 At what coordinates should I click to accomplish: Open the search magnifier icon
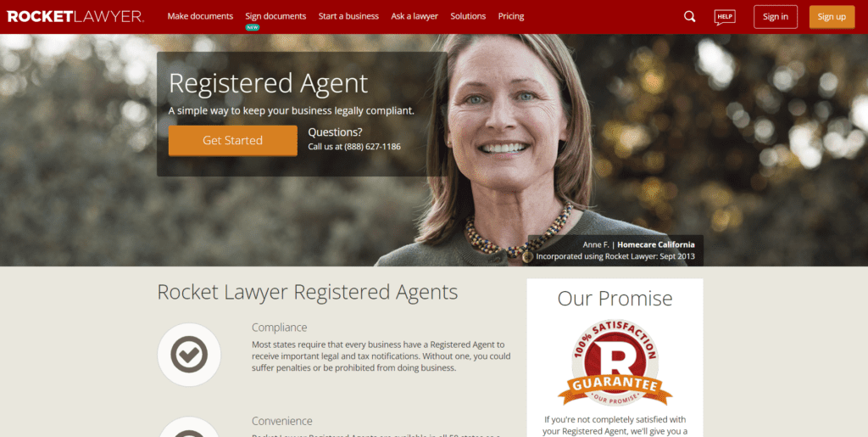(x=689, y=17)
